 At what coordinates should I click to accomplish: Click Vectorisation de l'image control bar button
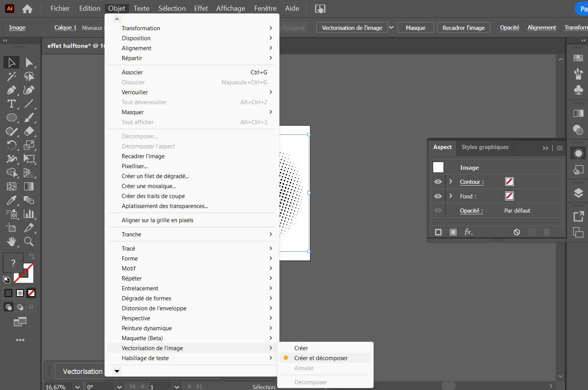(352, 28)
